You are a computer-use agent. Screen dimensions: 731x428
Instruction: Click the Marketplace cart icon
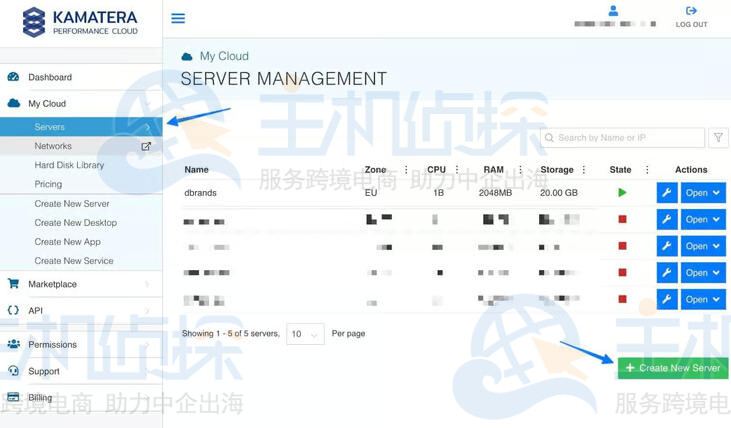coord(14,283)
